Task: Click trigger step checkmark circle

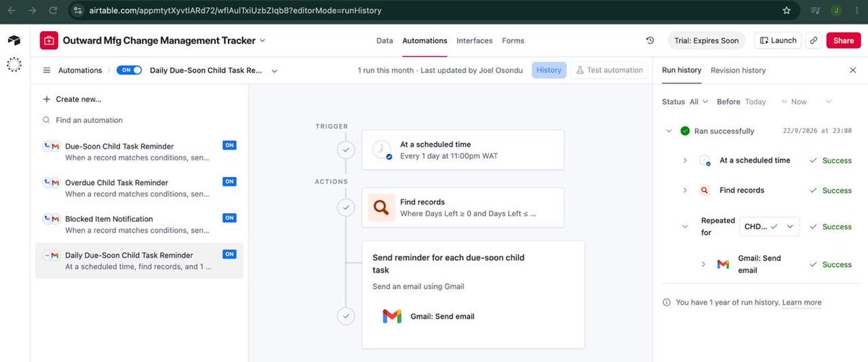Action: coord(346,150)
